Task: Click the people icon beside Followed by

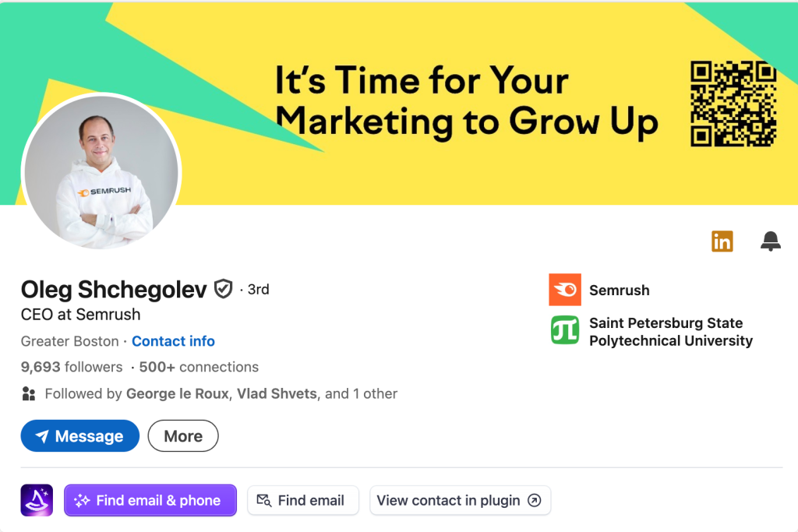Action: (29, 393)
